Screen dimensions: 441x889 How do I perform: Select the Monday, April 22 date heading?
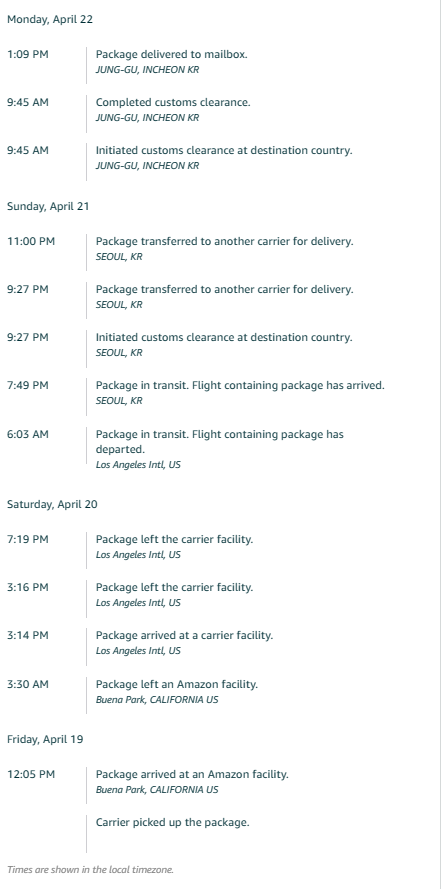[50, 19]
